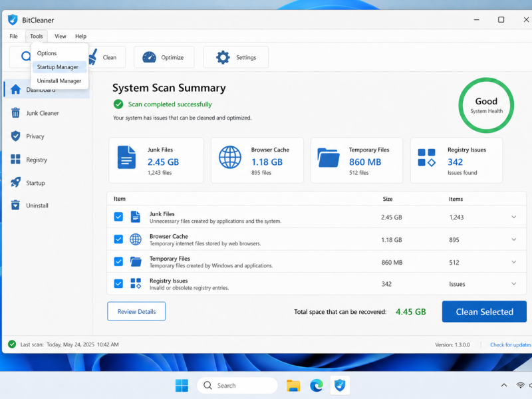
Task: Click the green last scan status icon
Action: click(x=12, y=344)
